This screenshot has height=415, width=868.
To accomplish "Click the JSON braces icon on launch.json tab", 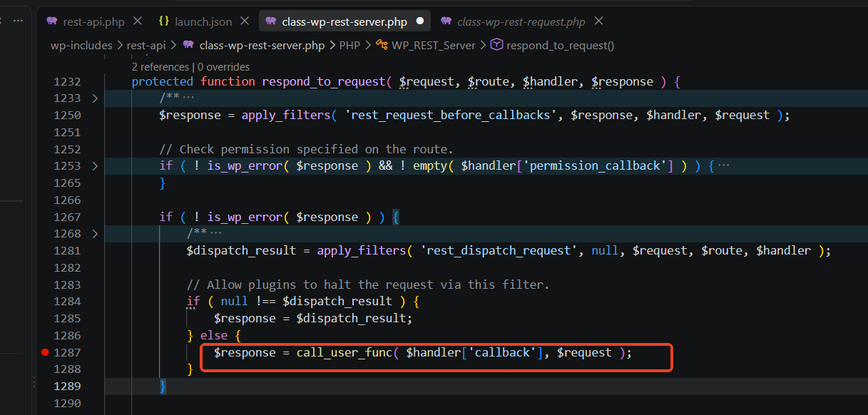I will tap(164, 21).
